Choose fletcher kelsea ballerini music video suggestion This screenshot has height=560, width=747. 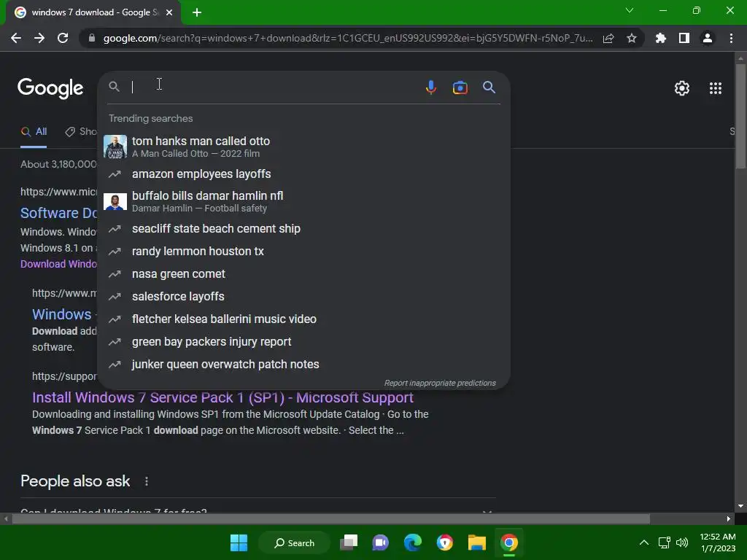click(303, 319)
